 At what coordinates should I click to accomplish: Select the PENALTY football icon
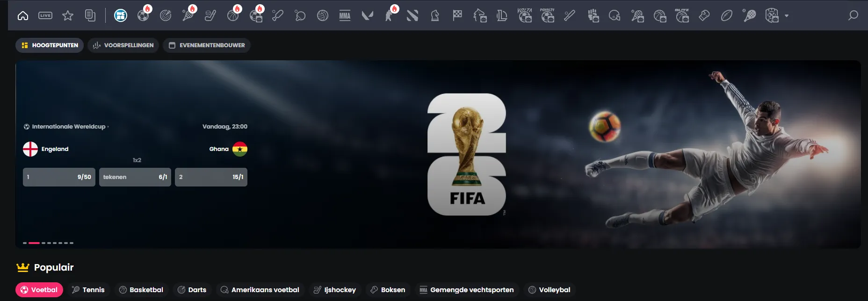[547, 15]
